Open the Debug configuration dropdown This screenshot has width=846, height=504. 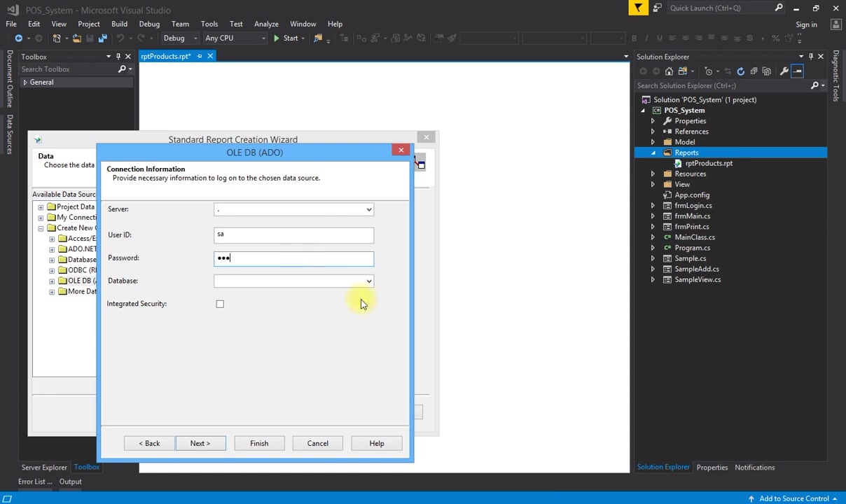(x=179, y=38)
